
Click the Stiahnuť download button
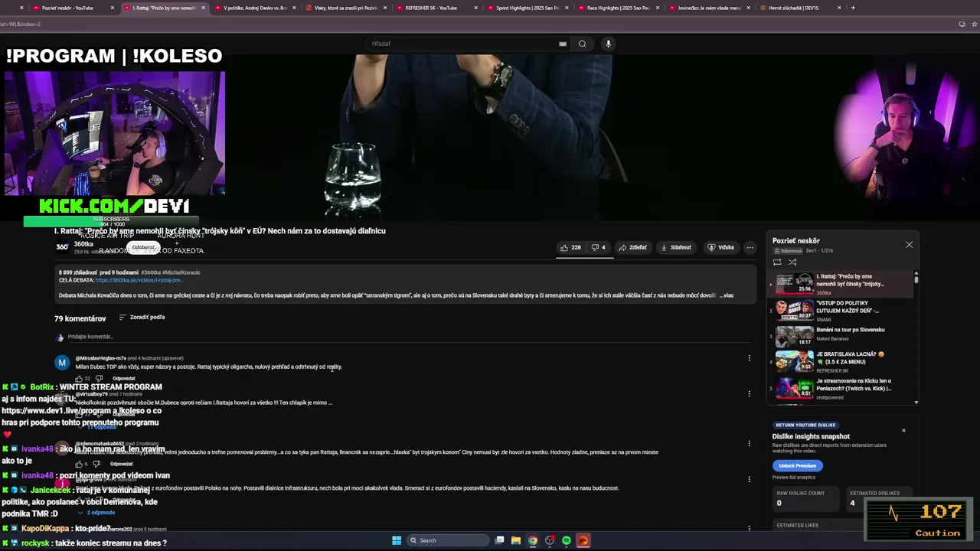pos(676,247)
